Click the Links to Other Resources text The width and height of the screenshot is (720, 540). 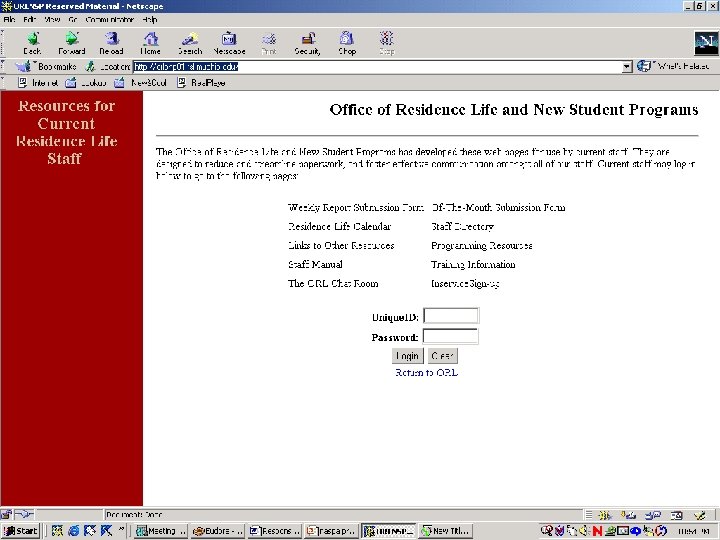(341, 245)
